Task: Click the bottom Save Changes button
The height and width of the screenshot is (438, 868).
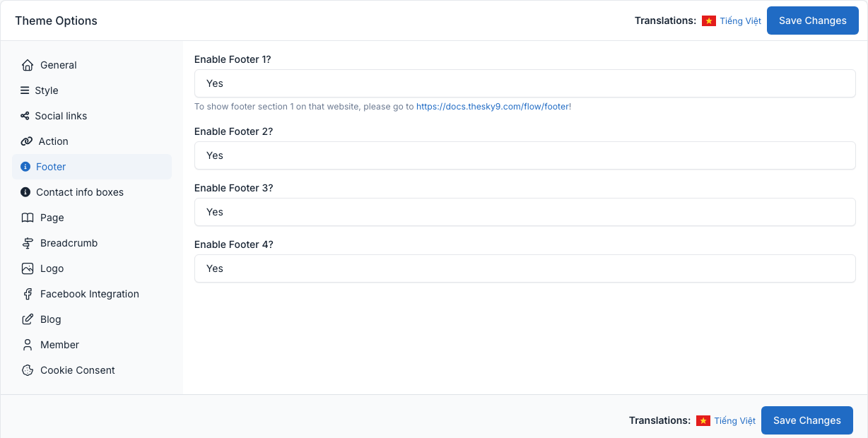Action: tap(807, 420)
